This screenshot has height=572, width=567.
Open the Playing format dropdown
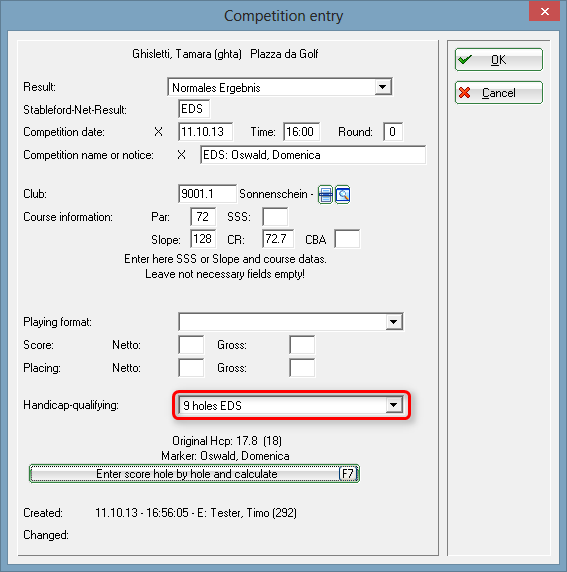[291, 322]
